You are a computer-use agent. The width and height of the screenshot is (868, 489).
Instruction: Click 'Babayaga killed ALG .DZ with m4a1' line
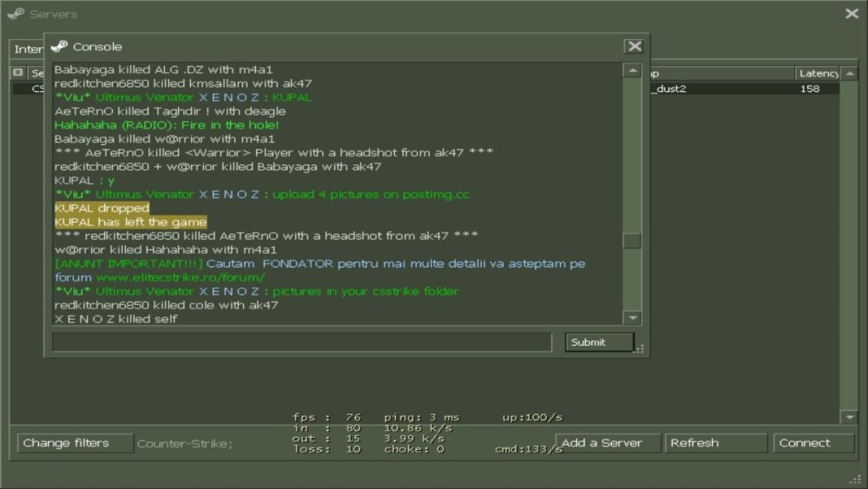163,69
